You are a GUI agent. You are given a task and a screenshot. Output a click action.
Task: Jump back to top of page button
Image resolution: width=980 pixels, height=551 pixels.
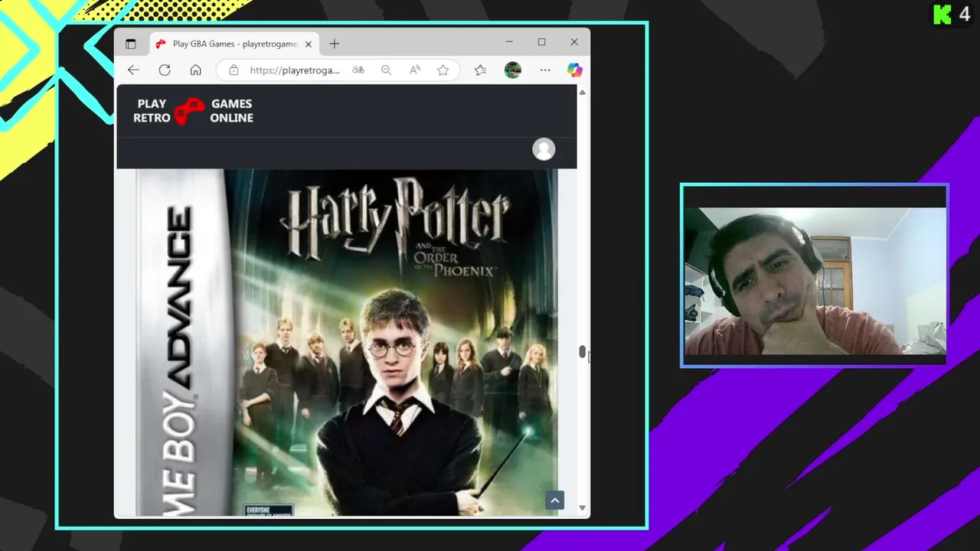[555, 500]
